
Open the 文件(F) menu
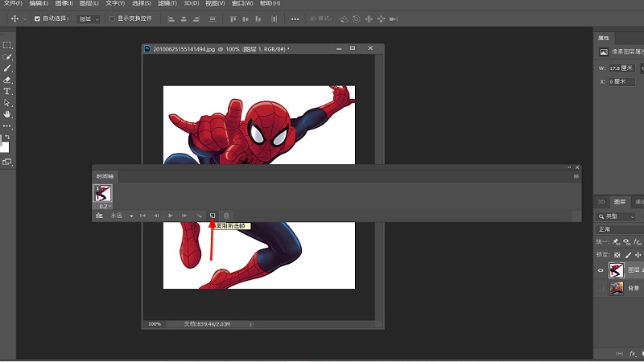(x=13, y=3)
